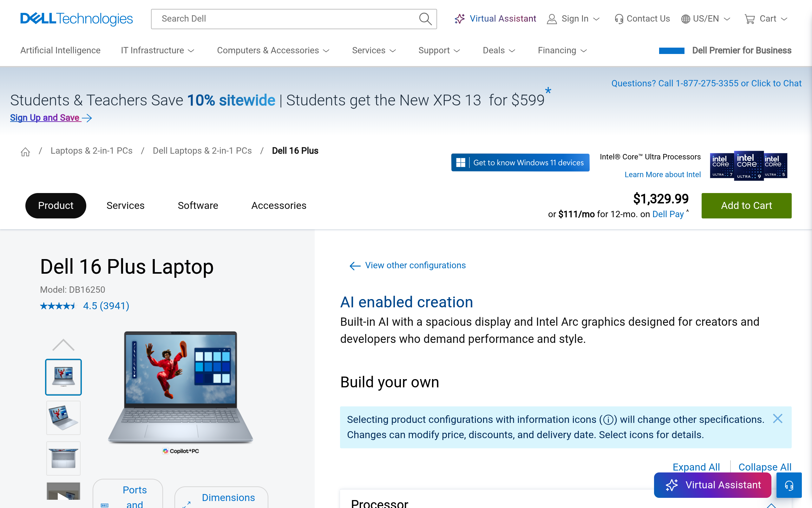Click the $1,329.99 price
The image size is (812, 508).
pyautogui.click(x=661, y=199)
